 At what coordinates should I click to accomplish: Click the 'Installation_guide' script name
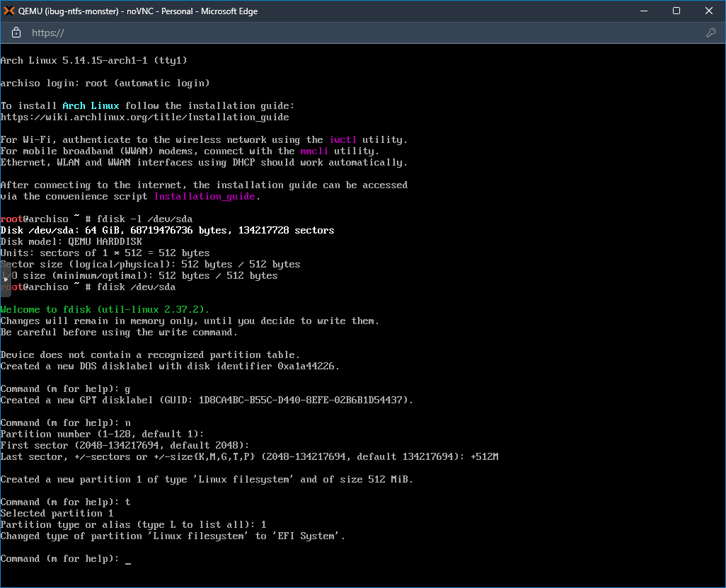coord(204,196)
